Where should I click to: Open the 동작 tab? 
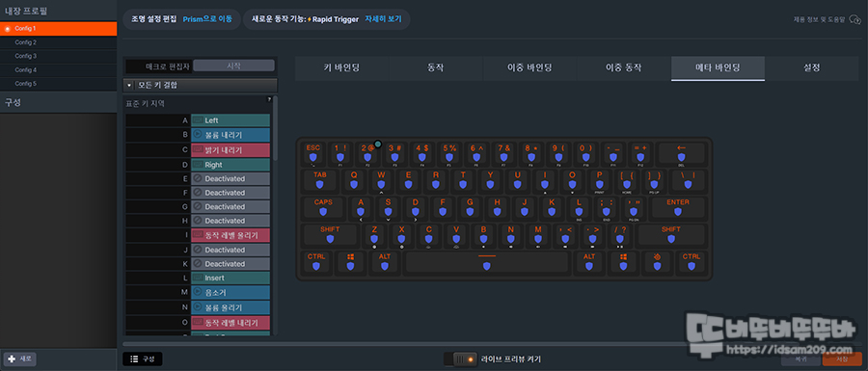click(436, 68)
